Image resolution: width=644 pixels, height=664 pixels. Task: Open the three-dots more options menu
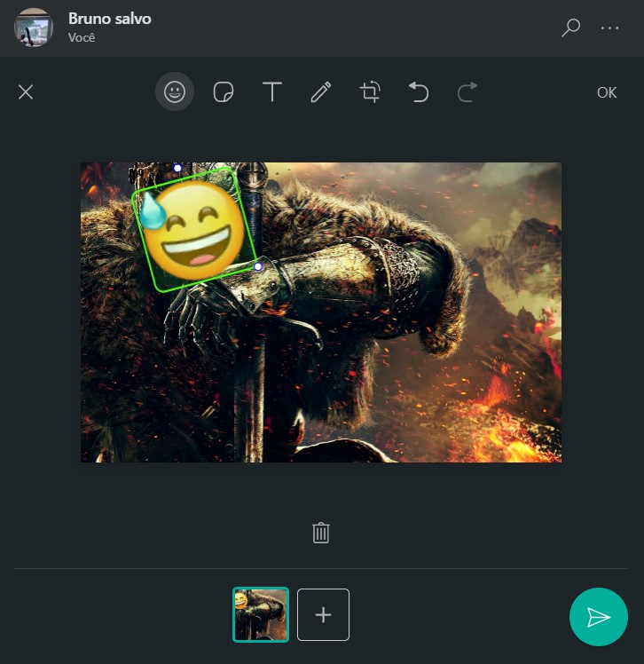point(609,28)
